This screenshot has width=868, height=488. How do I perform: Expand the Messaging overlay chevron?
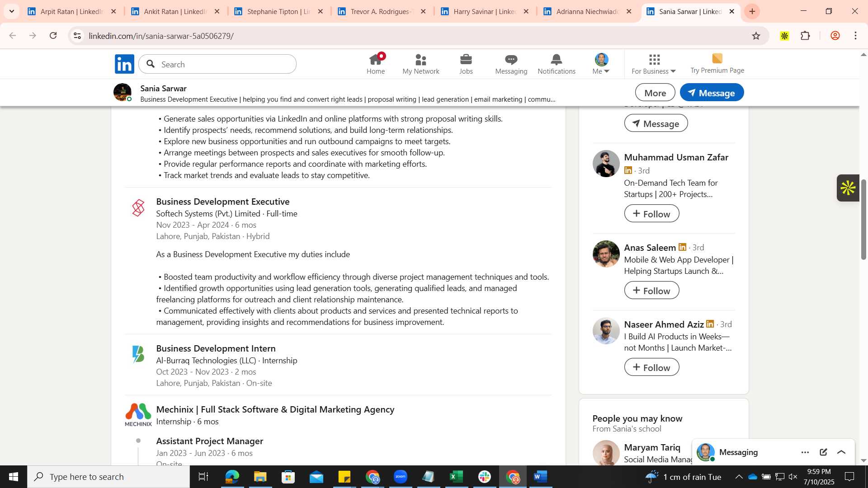(x=841, y=452)
